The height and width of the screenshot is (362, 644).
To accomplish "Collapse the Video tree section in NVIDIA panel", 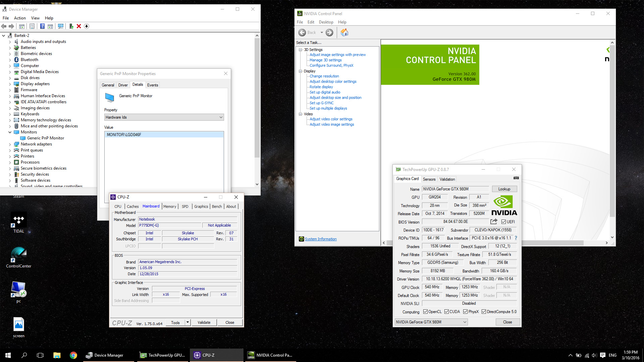I will tap(301, 114).
